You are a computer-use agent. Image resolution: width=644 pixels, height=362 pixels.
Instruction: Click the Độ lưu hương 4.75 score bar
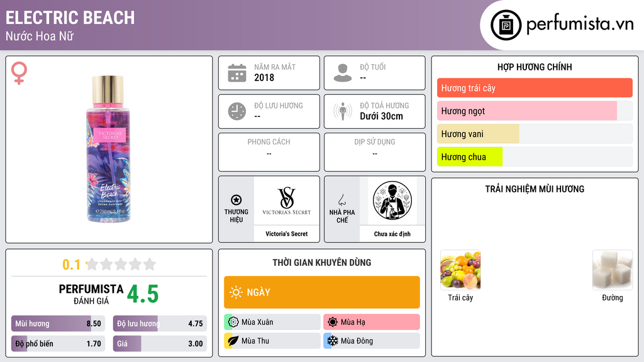pyautogui.click(x=160, y=324)
